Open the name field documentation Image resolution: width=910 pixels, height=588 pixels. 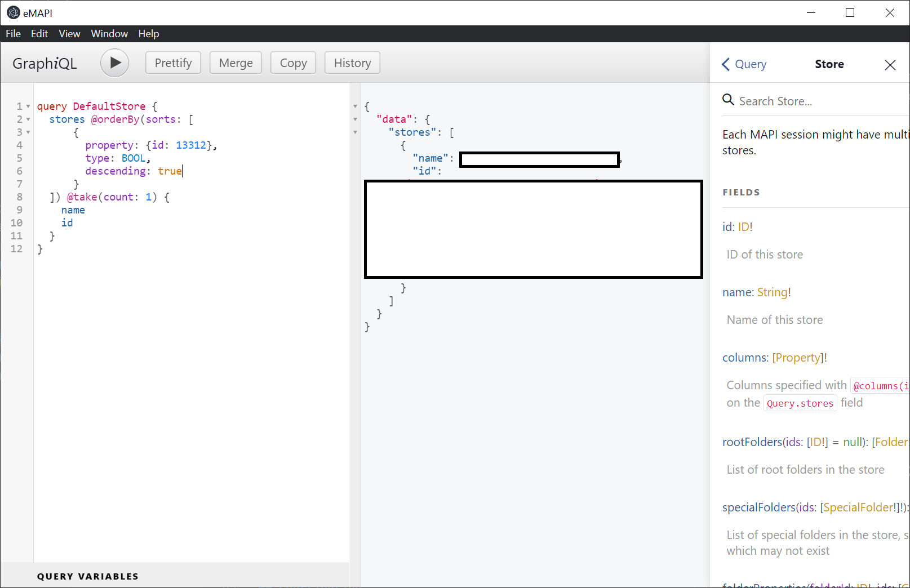click(737, 292)
